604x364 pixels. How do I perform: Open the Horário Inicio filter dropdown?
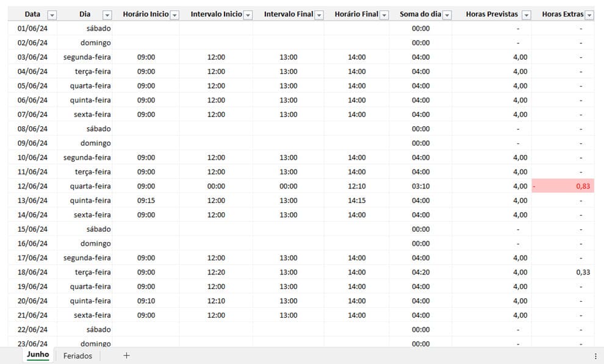click(174, 15)
